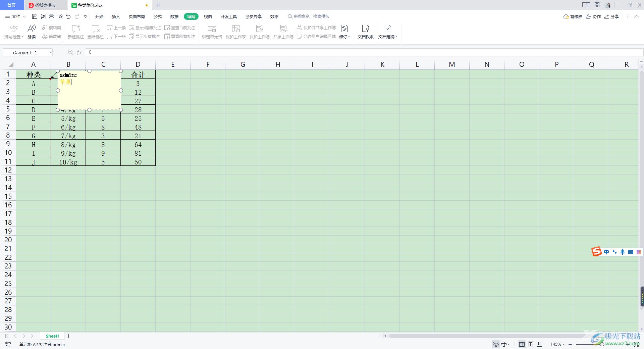Toggle Sogou punctuation mode icon
Image resolution: width=644 pixels, height=349 pixels.
pyautogui.click(x=614, y=252)
